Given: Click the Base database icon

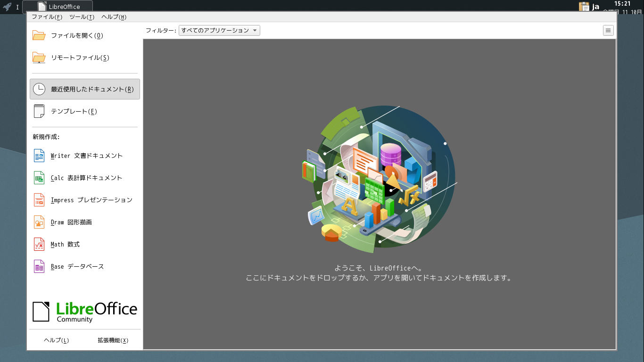Looking at the screenshot, I should click(x=39, y=266).
